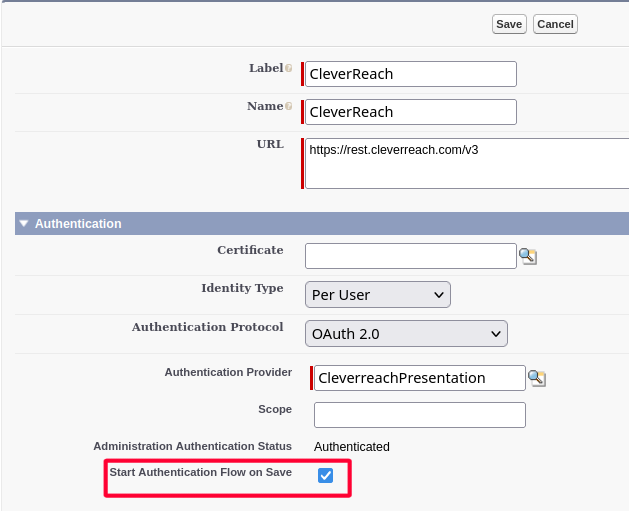
Task: Click the Authenticated status text
Action: click(x=352, y=447)
